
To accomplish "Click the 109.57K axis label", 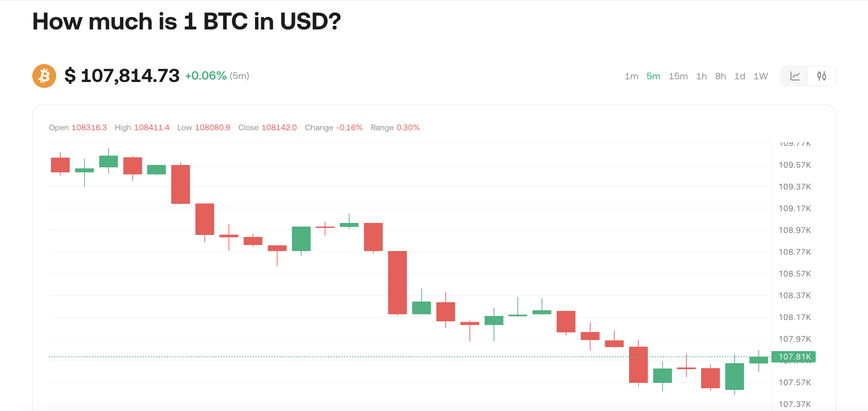I will tap(794, 165).
